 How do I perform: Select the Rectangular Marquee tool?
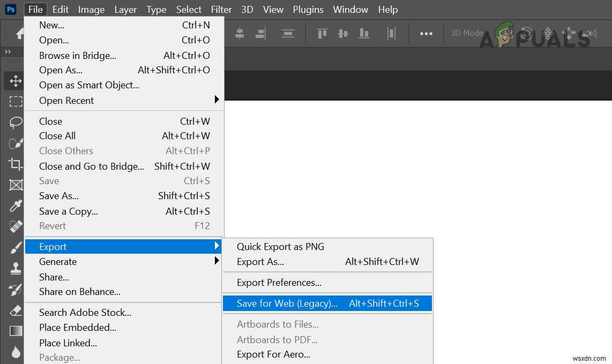pos(16,102)
